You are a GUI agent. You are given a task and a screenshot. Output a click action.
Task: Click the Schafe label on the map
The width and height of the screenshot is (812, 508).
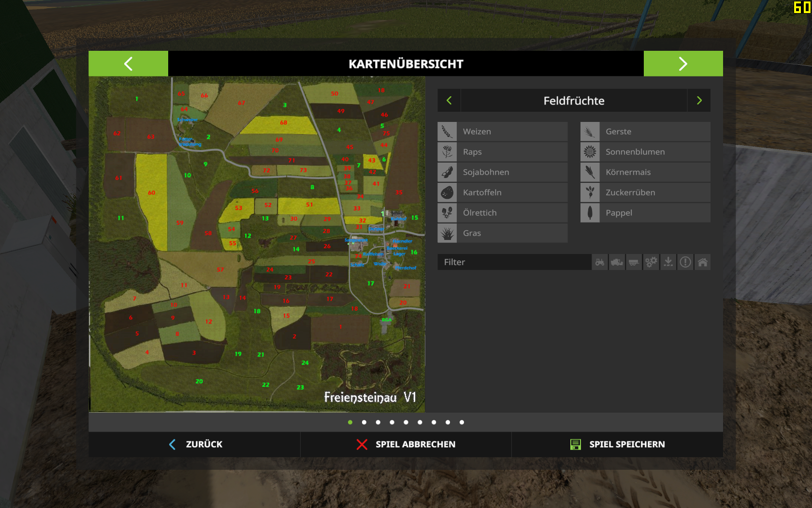tap(358, 265)
